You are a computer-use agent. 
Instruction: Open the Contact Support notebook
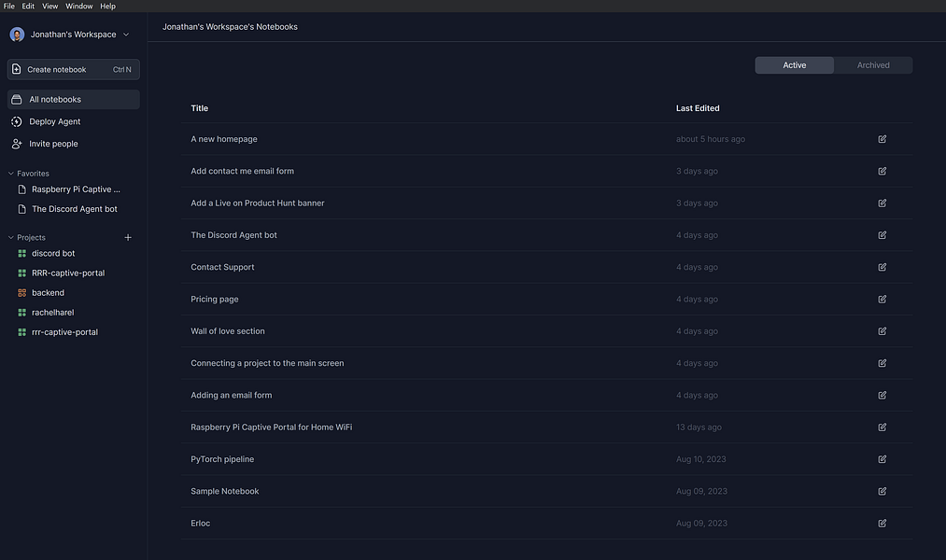tap(222, 267)
